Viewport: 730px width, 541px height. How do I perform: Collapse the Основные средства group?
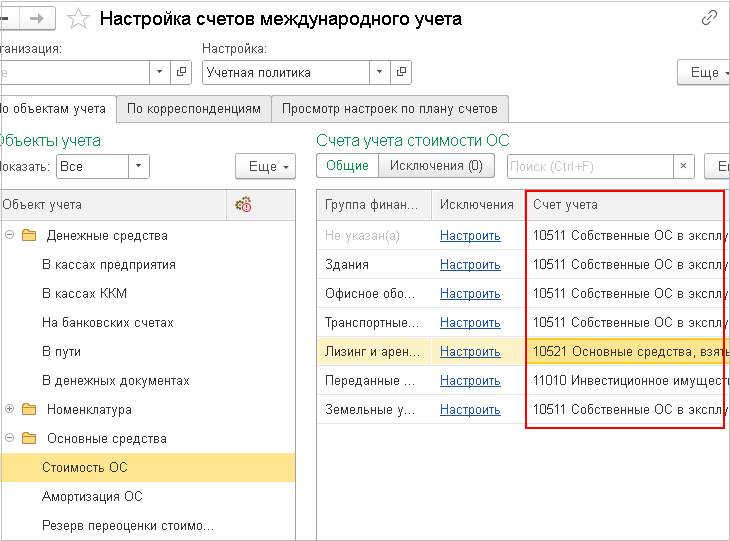point(10,439)
